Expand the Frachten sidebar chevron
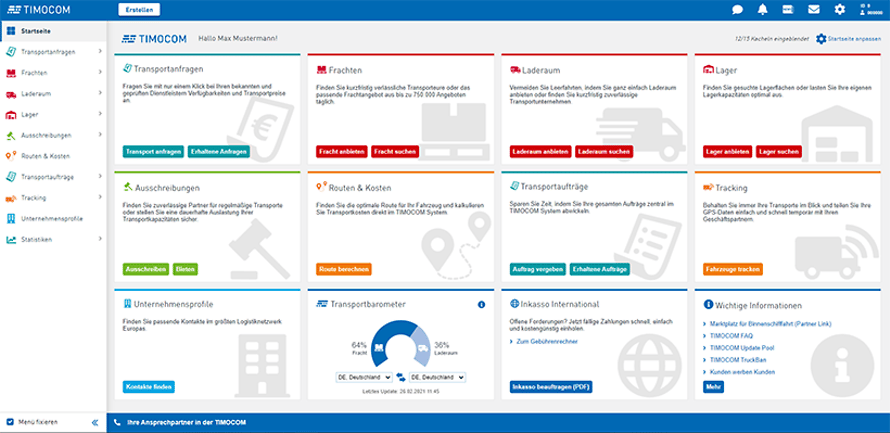 (100, 72)
